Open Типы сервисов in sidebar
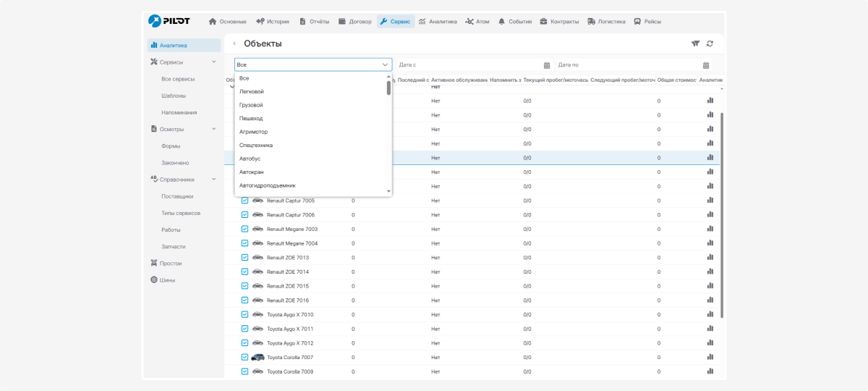Screen dimensions: 868x391 click(181, 213)
